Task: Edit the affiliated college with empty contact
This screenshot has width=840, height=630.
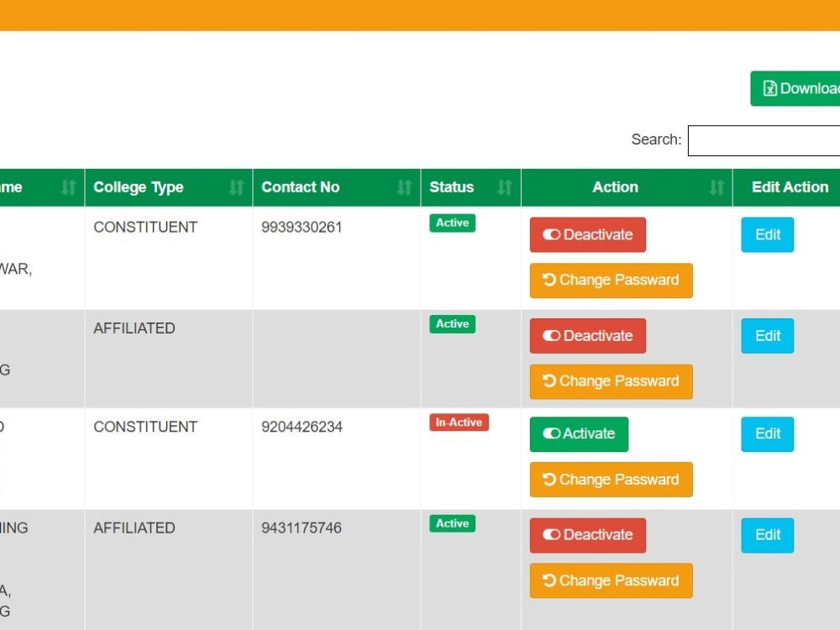Action: click(x=767, y=336)
